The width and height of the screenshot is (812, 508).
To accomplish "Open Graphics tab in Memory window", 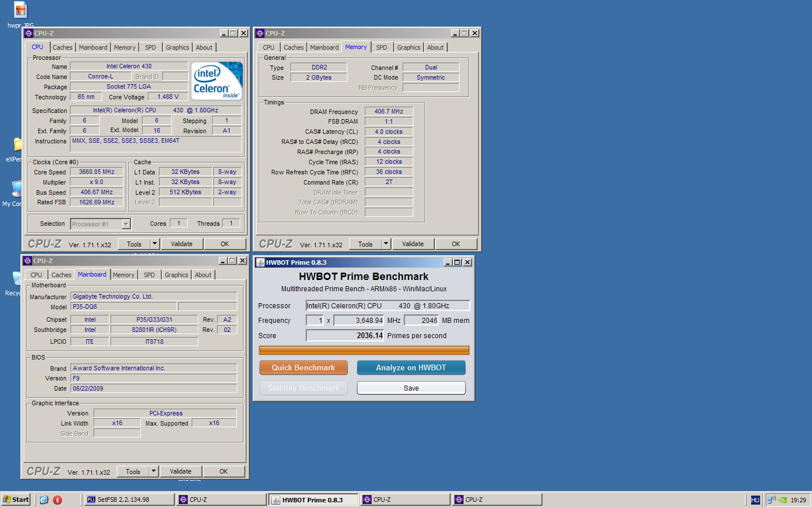I will (x=409, y=47).
